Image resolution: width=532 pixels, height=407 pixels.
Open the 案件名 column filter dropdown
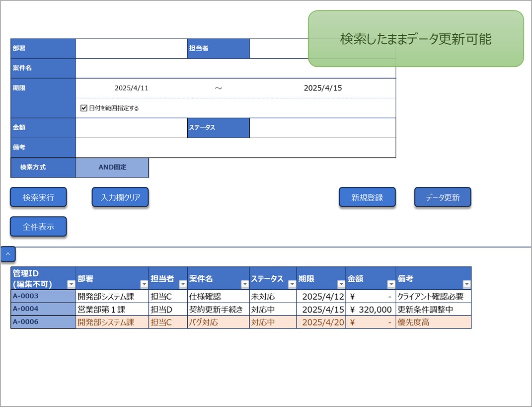(244, 284)
